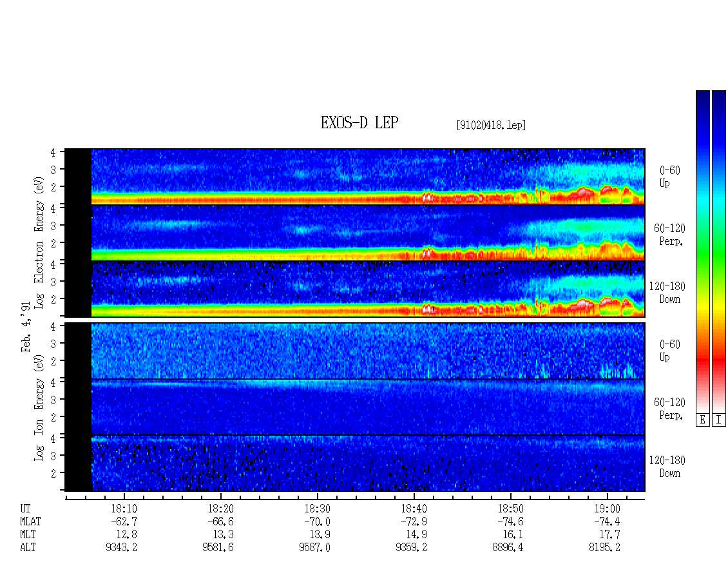Screen dimensions: 728x564
Task: Click the 120-180 Down label beside electron panel
Action: click(667, 293)
